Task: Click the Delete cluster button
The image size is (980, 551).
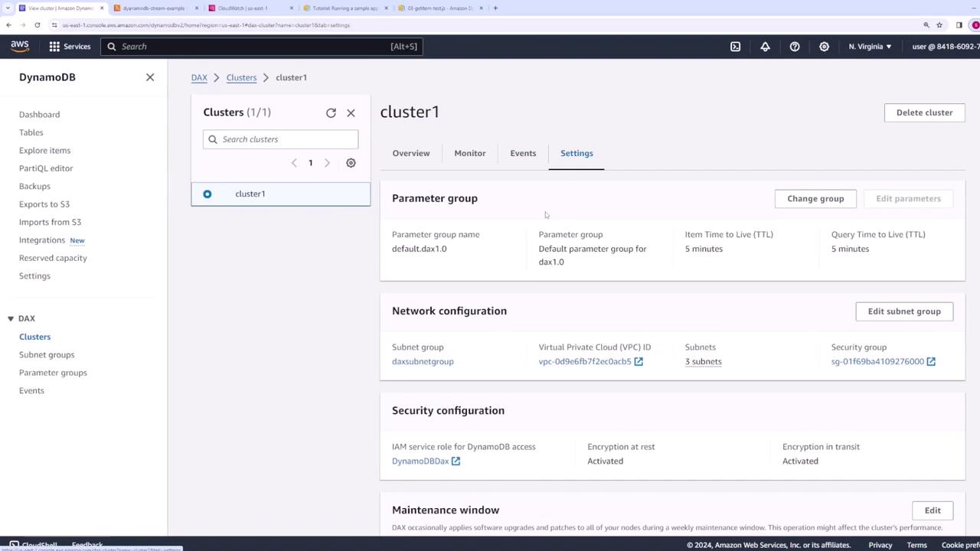Action: [x=924, y=112]
